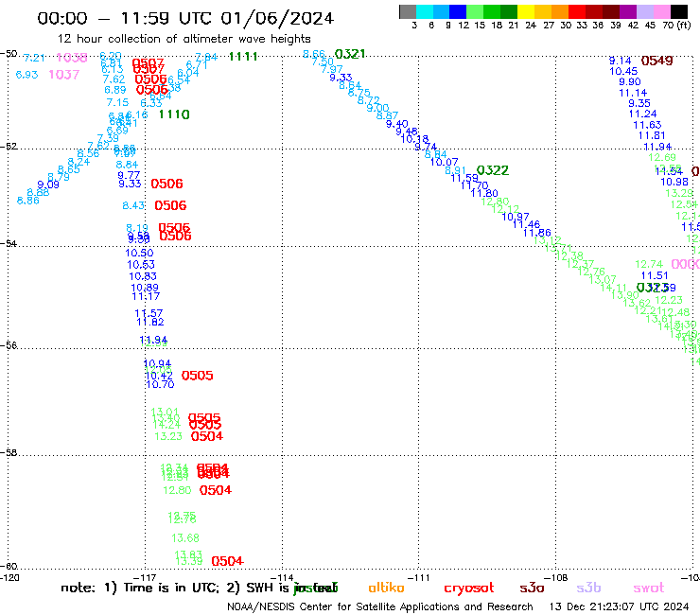Click the orange altika satellite legend label
Screen dimensions: 700x615
click(386, 588)
